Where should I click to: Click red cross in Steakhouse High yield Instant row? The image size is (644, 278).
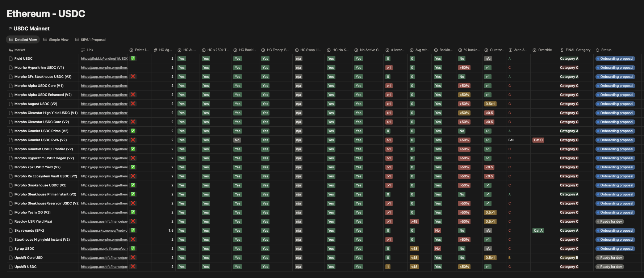(133, 239)
